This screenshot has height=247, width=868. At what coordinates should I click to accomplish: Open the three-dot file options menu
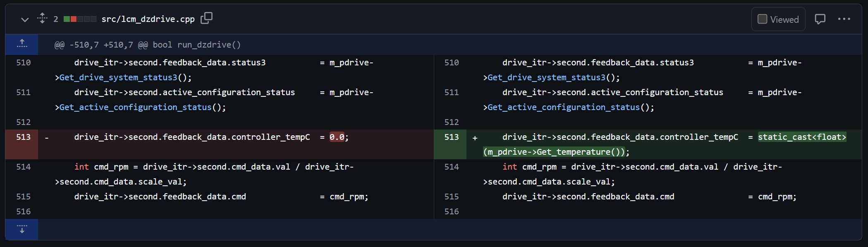[x=844, y=19]
